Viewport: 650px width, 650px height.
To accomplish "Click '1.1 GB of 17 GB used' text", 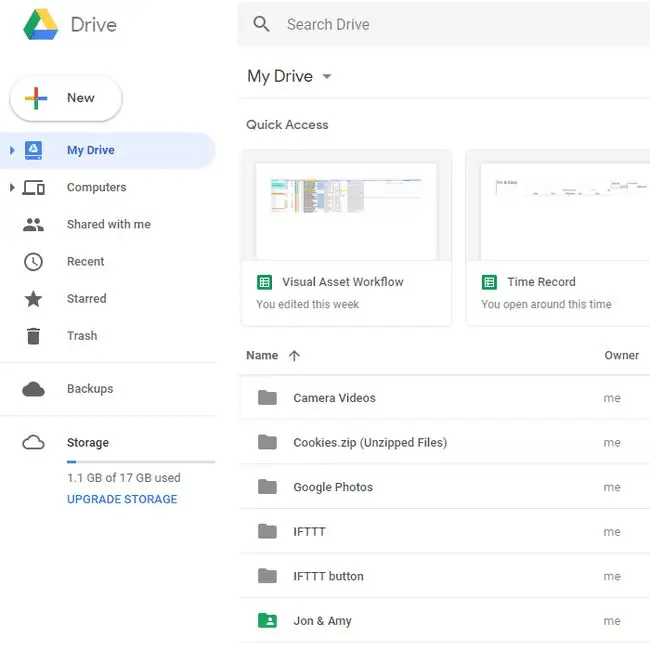I will coord(124,478).
